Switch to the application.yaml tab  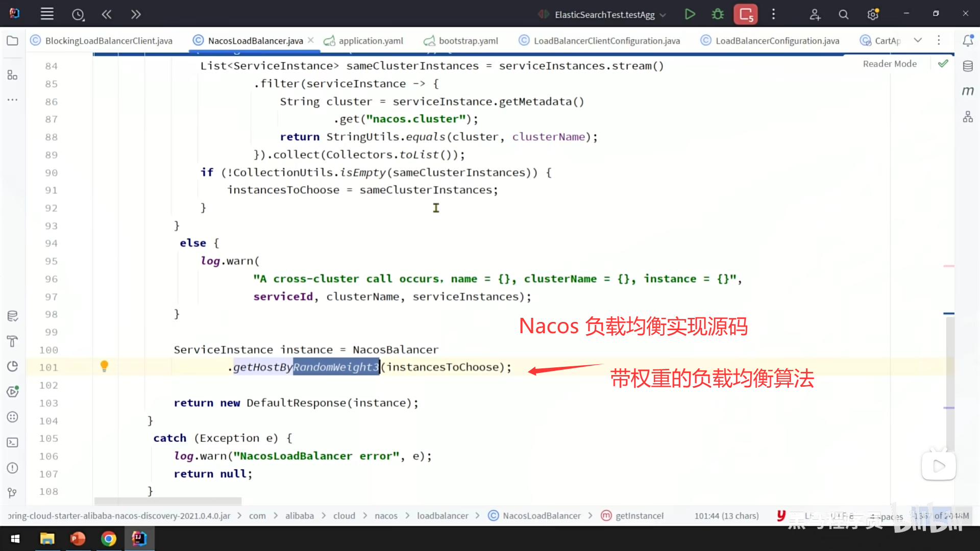[x=371, y=41]
